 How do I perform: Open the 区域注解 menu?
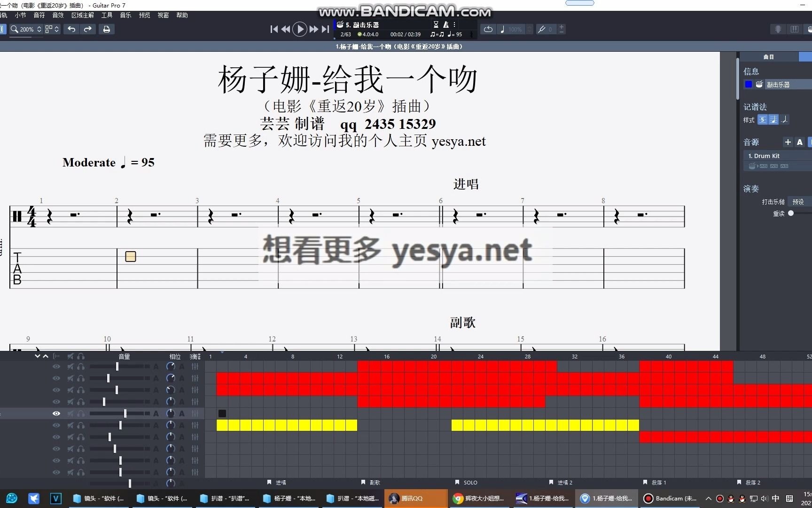pyautogui.click(x=83, y=15)
